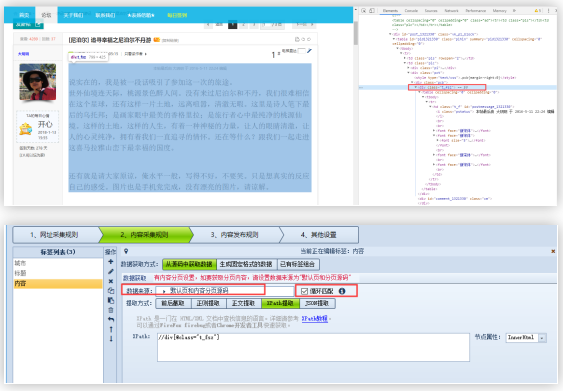Image resolution: width=563 pixels, height=391 pixels.
Task: Toggle the 循环匹配 checkbox
Action: pos(304,291)
